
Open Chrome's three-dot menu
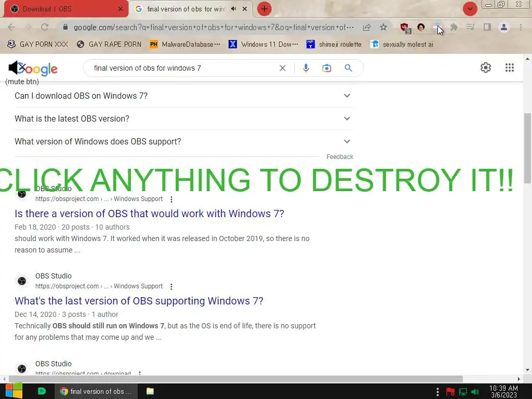[521, 27]
